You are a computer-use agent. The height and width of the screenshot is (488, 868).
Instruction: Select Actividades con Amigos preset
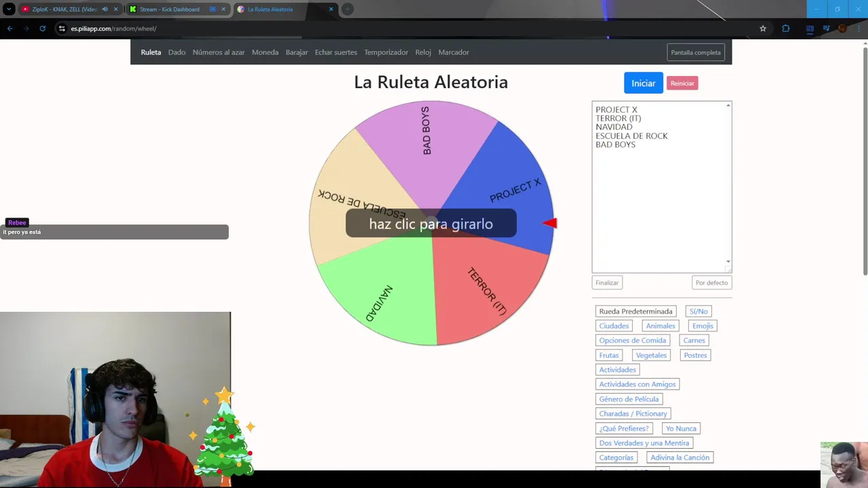coord(637,384)
